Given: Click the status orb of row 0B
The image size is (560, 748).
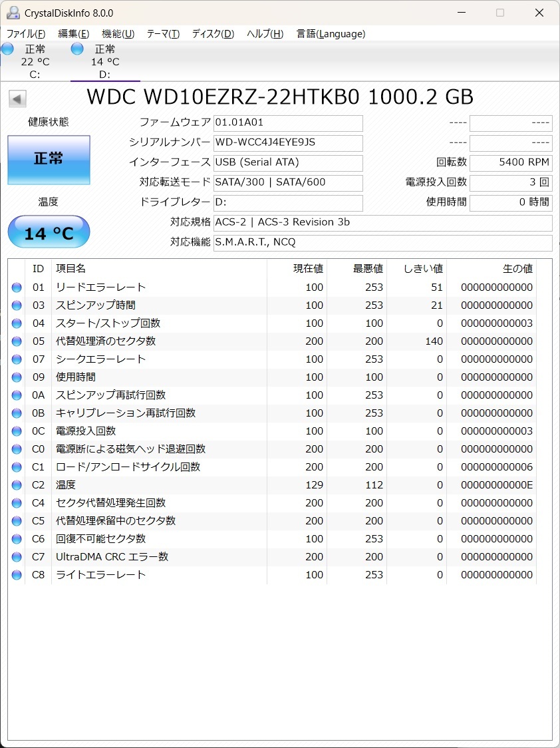Looking at the screenshot, I should click(17, 413).
